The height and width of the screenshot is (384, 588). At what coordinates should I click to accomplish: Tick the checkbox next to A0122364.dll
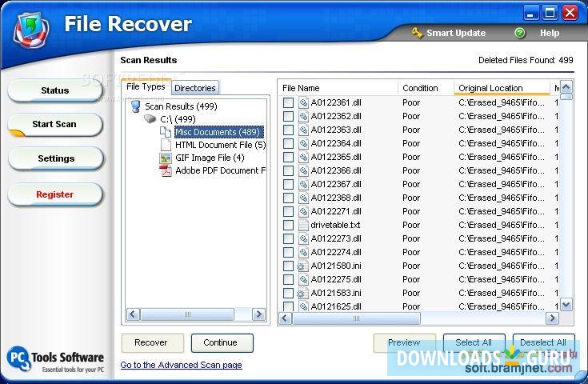click(288, 144)
